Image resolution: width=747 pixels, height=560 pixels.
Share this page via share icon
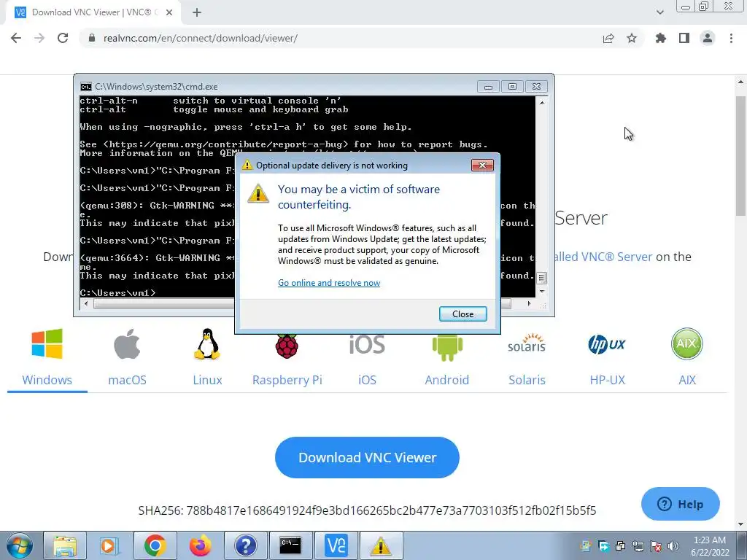pos(608,38)
